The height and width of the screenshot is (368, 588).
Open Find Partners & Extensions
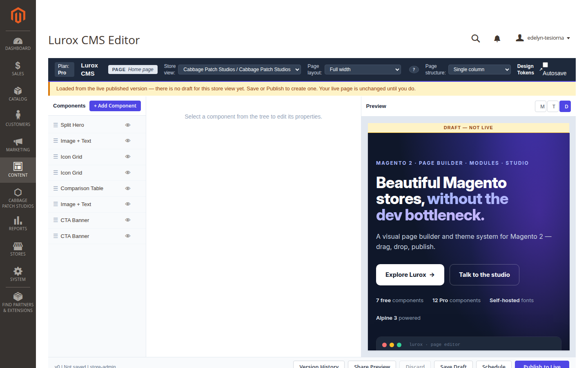pos(18,303)
